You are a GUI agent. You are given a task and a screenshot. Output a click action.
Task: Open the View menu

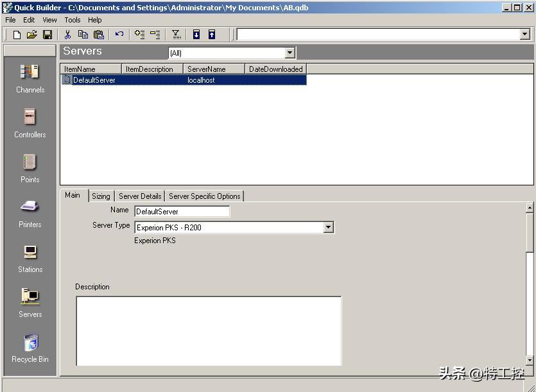click(49, 20)
